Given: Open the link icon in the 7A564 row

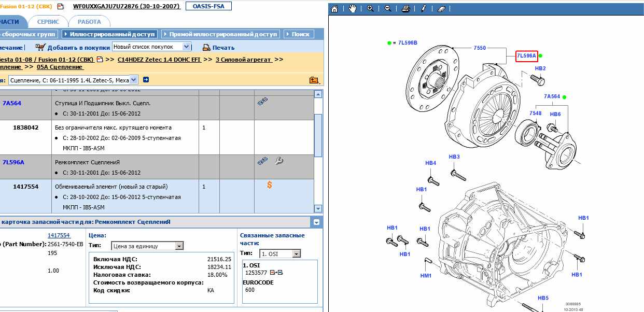Looking at the screenshot, I should point(262,102).
